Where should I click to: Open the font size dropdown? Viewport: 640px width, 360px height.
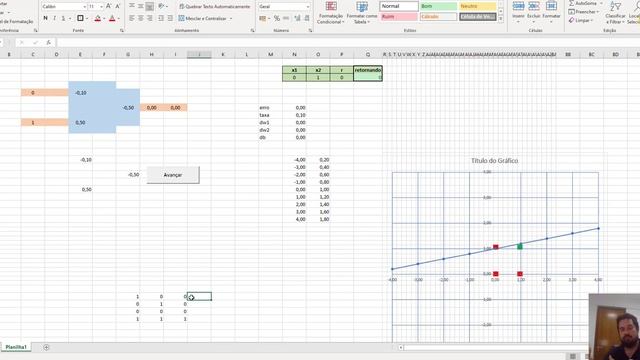(x=101, y=7)
